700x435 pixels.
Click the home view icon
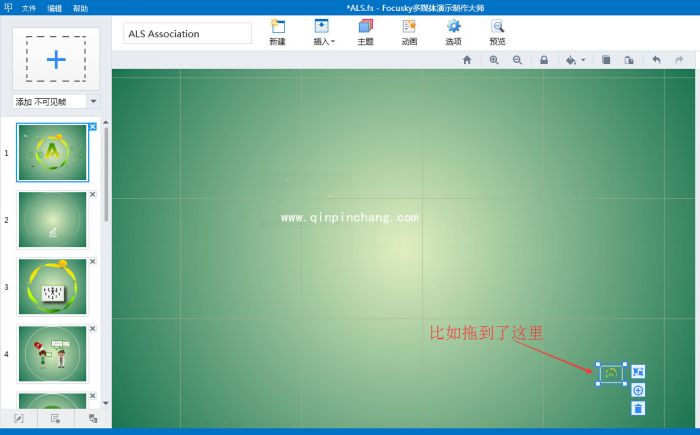point(467,60)
